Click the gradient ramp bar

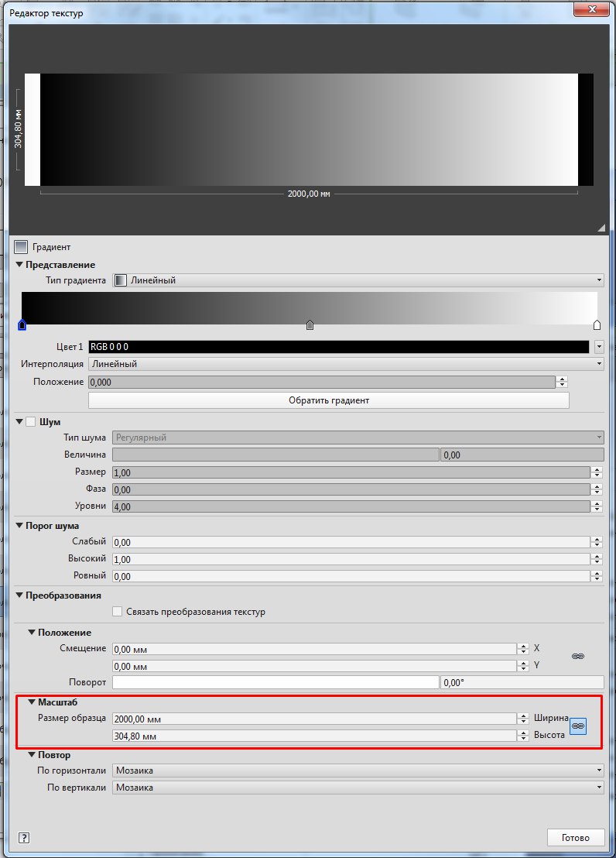[x=310, y=307]
